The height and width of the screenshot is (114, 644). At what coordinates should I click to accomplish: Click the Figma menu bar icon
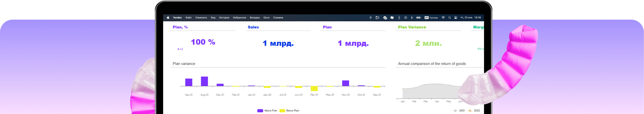click(371, 18)
